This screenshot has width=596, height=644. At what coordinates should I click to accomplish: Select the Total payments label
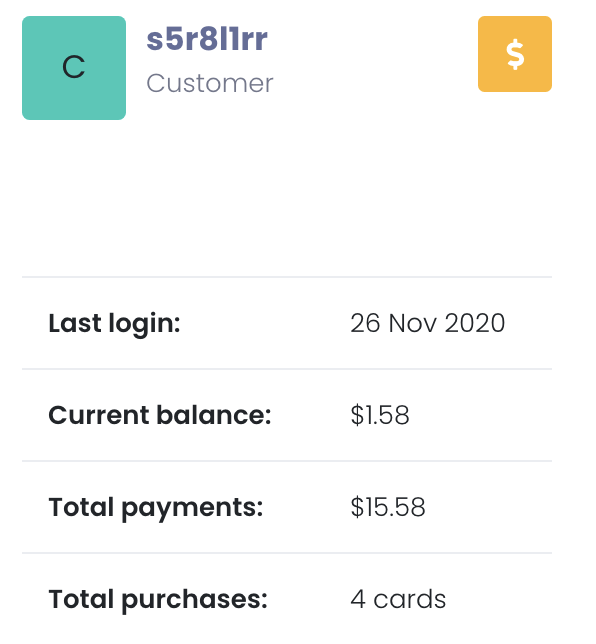coord(156,508)
